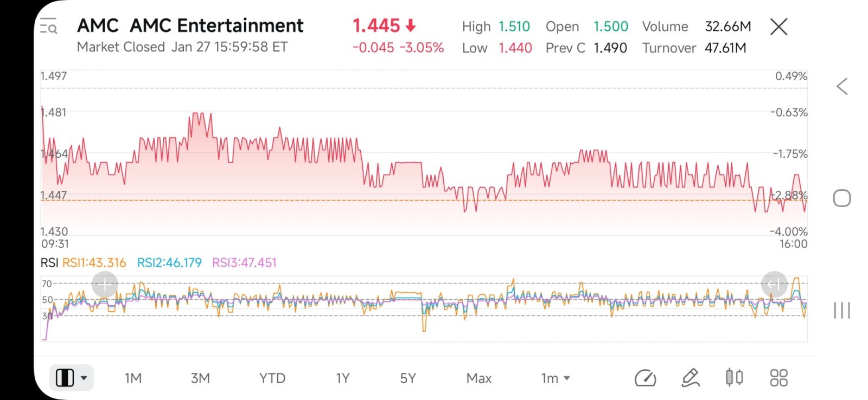
Task: Tap the left RSI range handle
Action: 105,284
